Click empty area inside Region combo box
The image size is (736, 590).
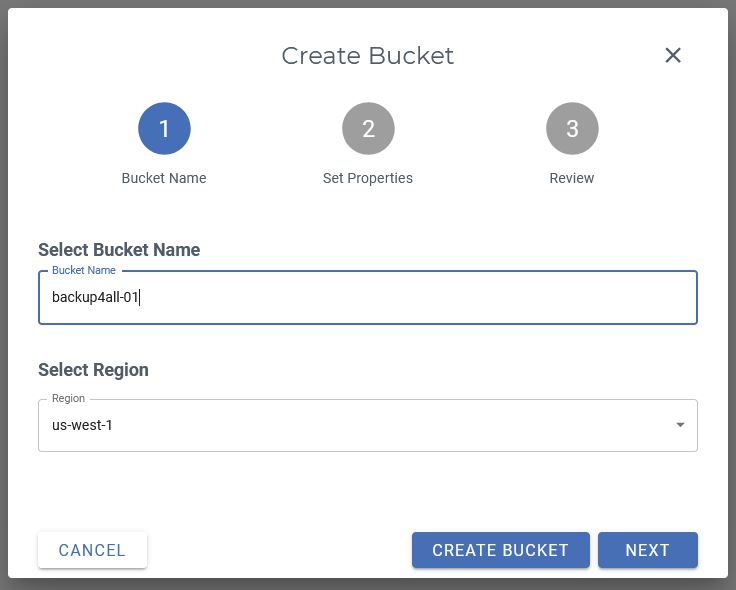point(400,425)
